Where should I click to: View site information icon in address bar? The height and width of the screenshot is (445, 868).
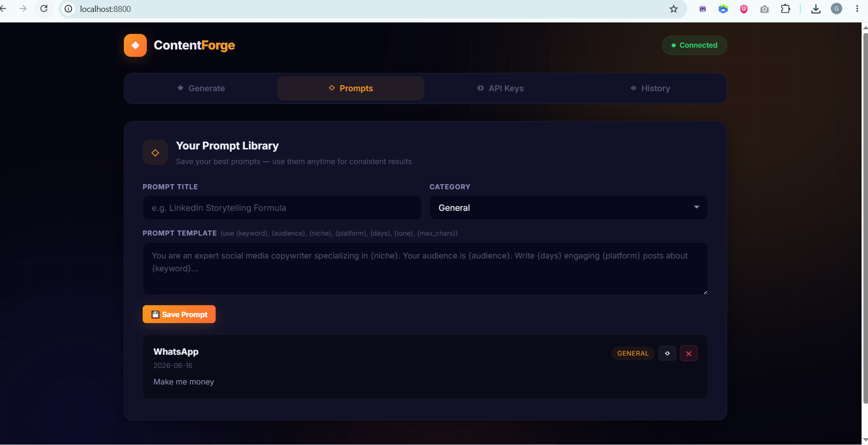(x=68, y=9)
